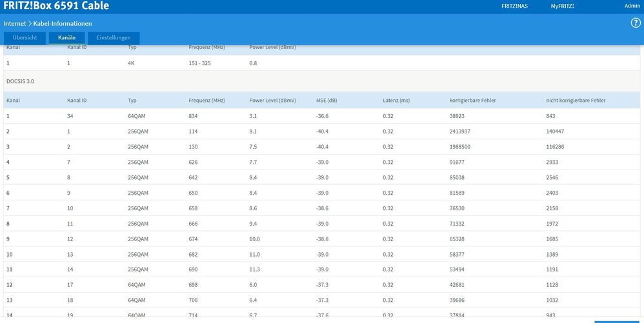The width and height of the screenshot is (644, 323).
Task: Click correctable errors value 58377
Action: [457, 254]
